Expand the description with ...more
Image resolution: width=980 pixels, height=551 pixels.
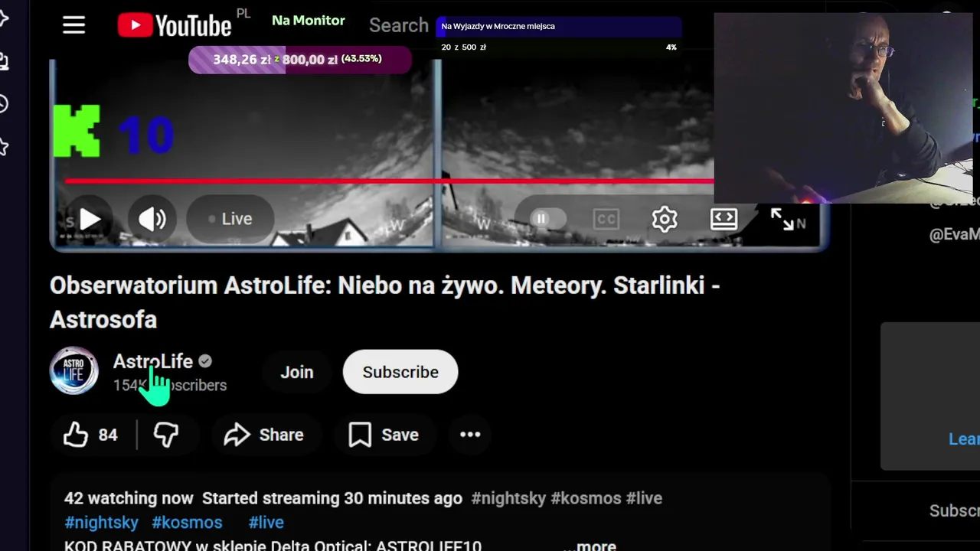click(x=590, y=546)
